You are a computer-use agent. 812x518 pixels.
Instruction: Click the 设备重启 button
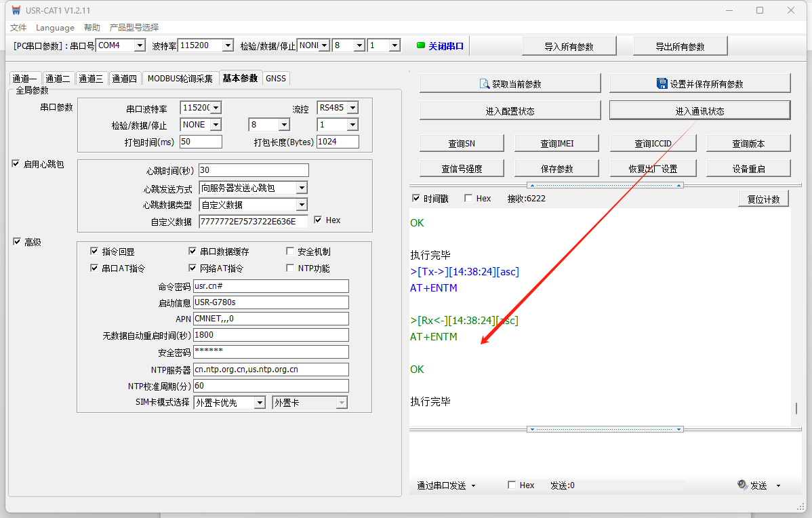[748, 168]
